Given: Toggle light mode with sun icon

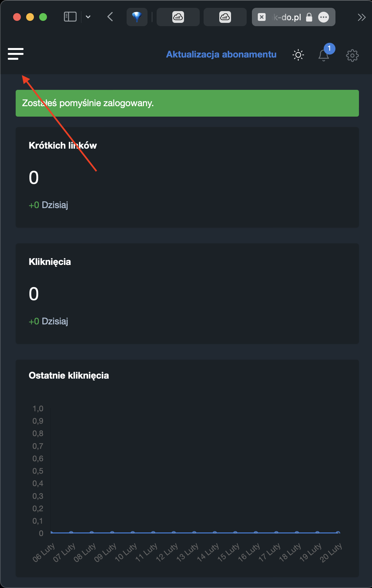Looking at the screenshot, I should [x=298, y=55].
